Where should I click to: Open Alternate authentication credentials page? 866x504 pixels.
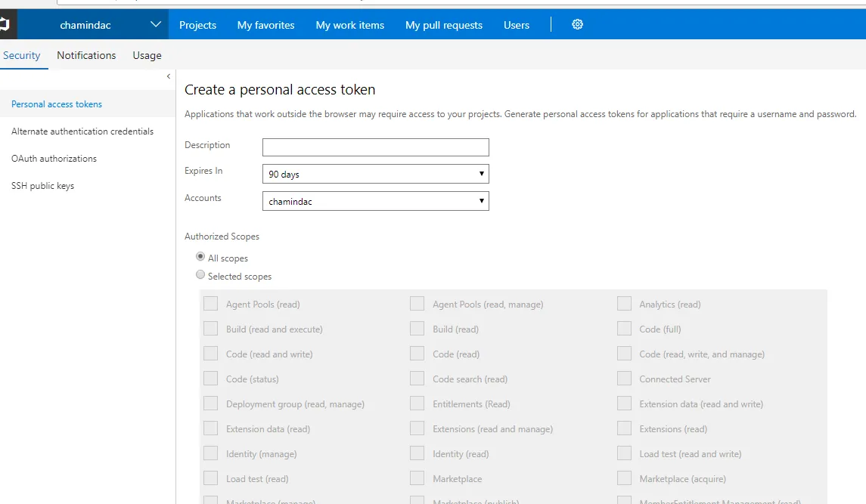[x=82, y=131]
